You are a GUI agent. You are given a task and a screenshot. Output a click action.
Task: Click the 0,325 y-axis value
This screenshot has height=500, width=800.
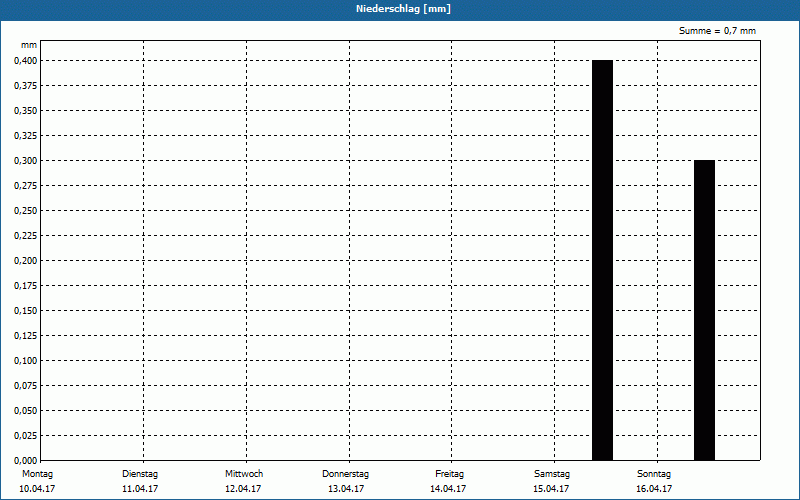26,136
